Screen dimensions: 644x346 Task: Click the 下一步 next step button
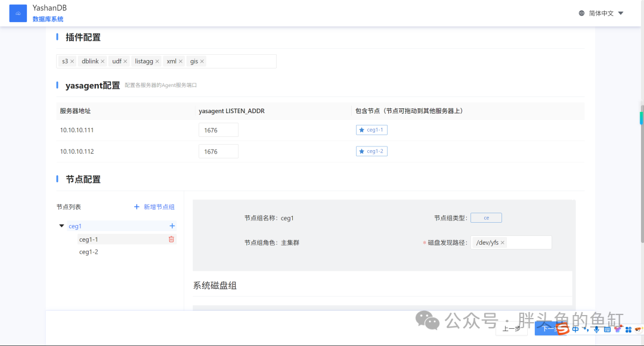tap(549, 329)
